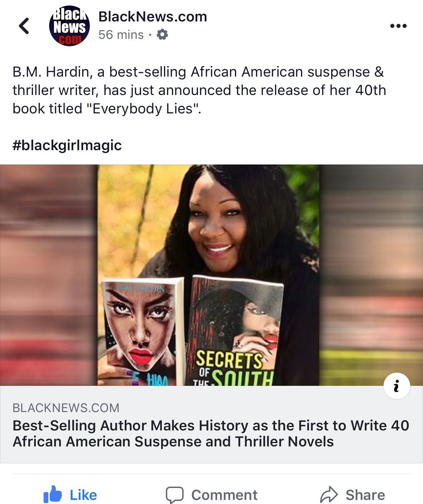This screenshot has height=504, width=423.
Task: Open the BlackNews.com profile logo
Action: (69, 26)
